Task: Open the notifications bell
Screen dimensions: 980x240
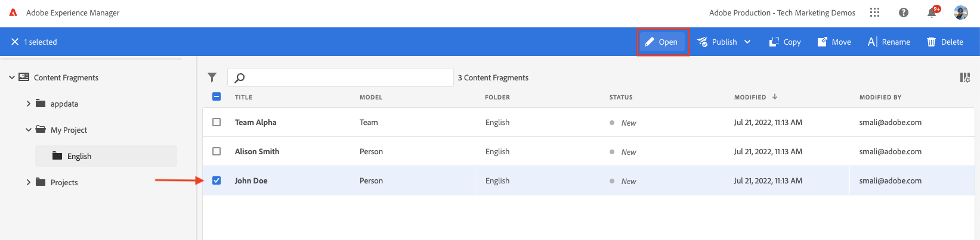Action: coord(932,13)
